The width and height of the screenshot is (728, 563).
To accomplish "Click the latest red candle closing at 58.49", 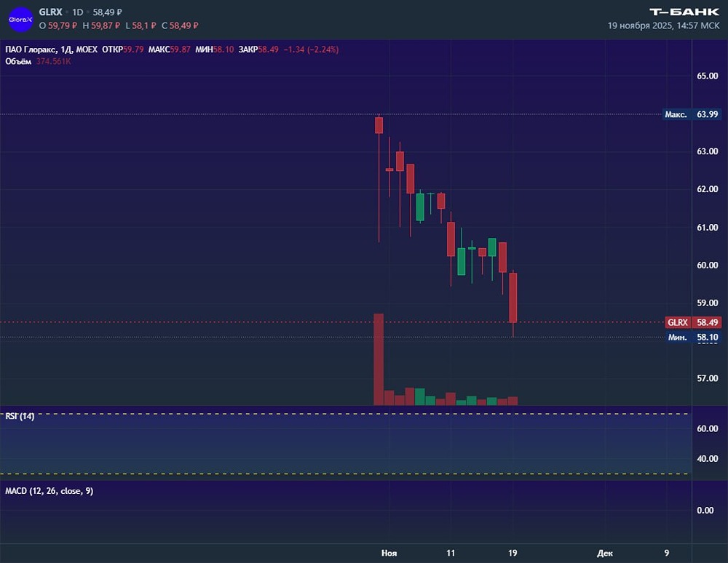I will [x=513, y=298].
